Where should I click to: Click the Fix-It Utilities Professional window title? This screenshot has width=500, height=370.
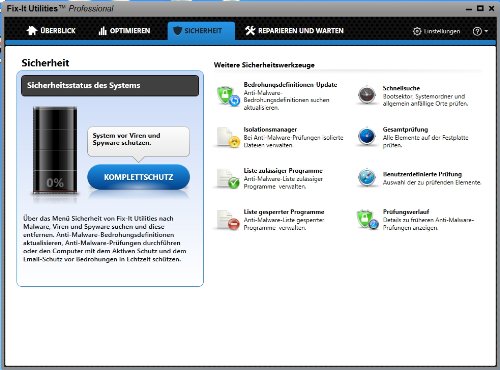(60, 8)
